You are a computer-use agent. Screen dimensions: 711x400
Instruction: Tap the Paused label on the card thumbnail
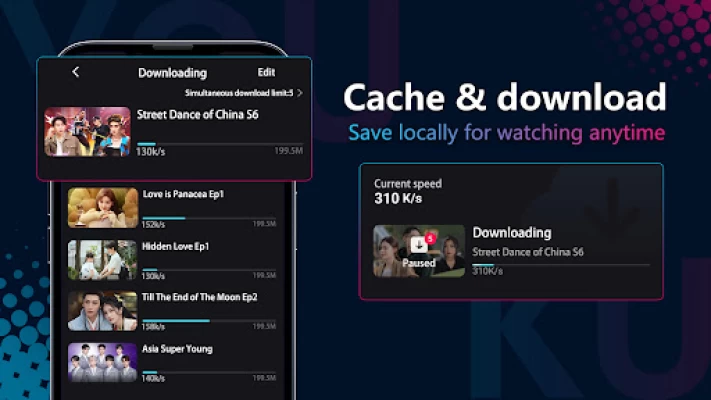point(419,263)
